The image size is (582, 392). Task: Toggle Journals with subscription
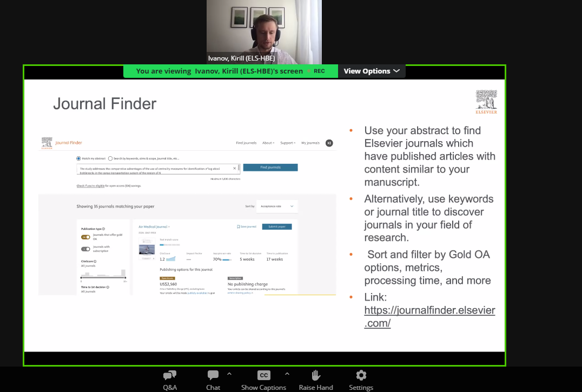86,249
